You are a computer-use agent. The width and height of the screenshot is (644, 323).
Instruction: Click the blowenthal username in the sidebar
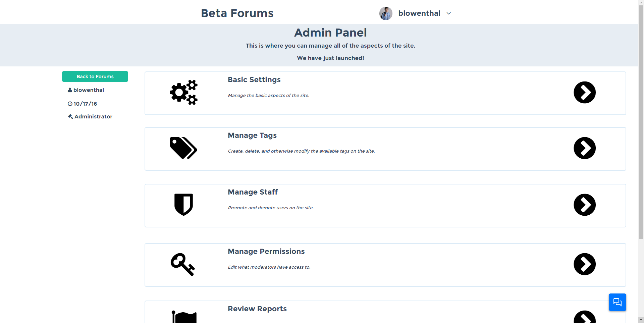[89, 90]
